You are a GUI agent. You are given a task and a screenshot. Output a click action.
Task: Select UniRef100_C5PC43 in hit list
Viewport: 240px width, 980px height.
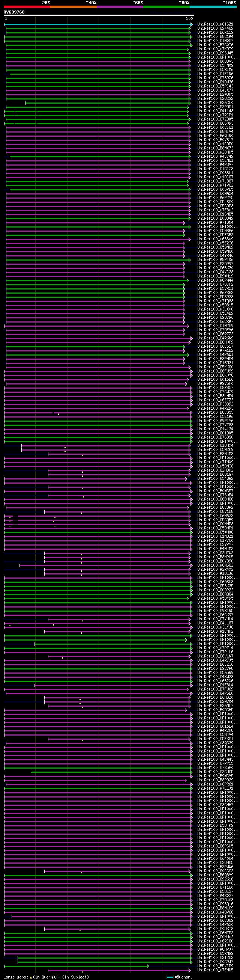tap(215, 86)
